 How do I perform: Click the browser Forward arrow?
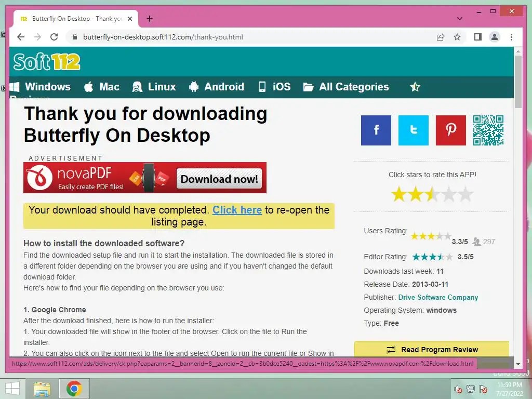point(37,37)
